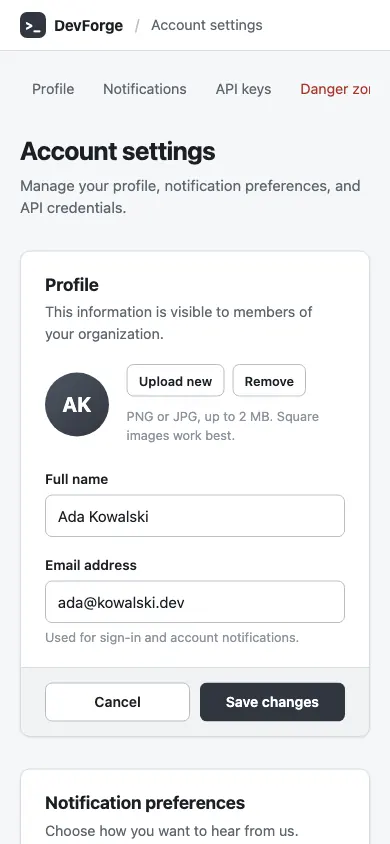Go to the API keys tab

(x=243, y=89)
